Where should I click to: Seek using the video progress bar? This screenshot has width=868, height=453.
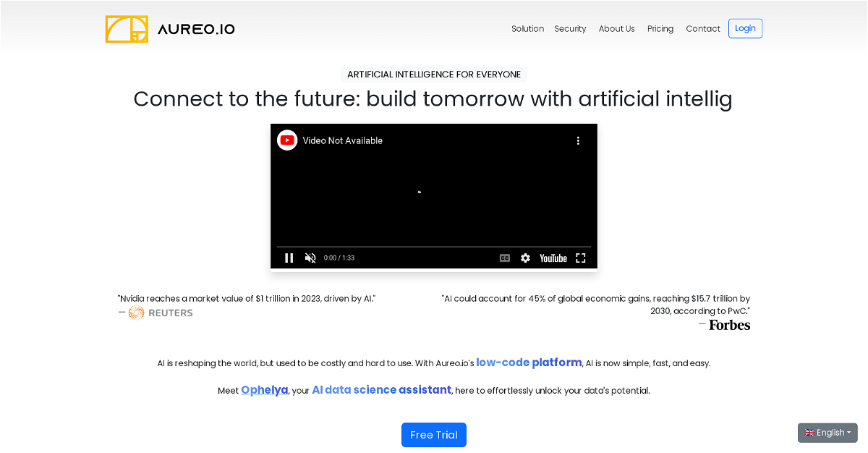tap(434, 247)
